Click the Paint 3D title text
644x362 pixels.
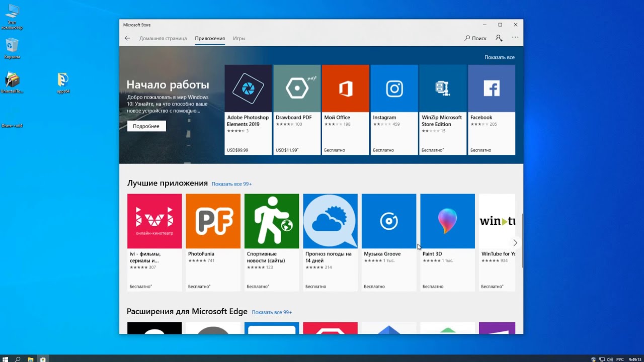pyautogui.click(x=432, y=254)
